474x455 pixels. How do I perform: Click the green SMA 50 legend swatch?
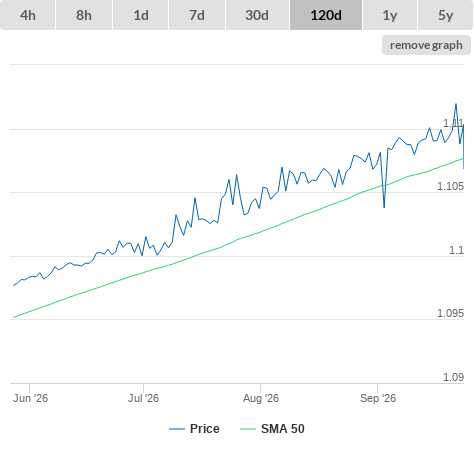(x=248, y=429)
